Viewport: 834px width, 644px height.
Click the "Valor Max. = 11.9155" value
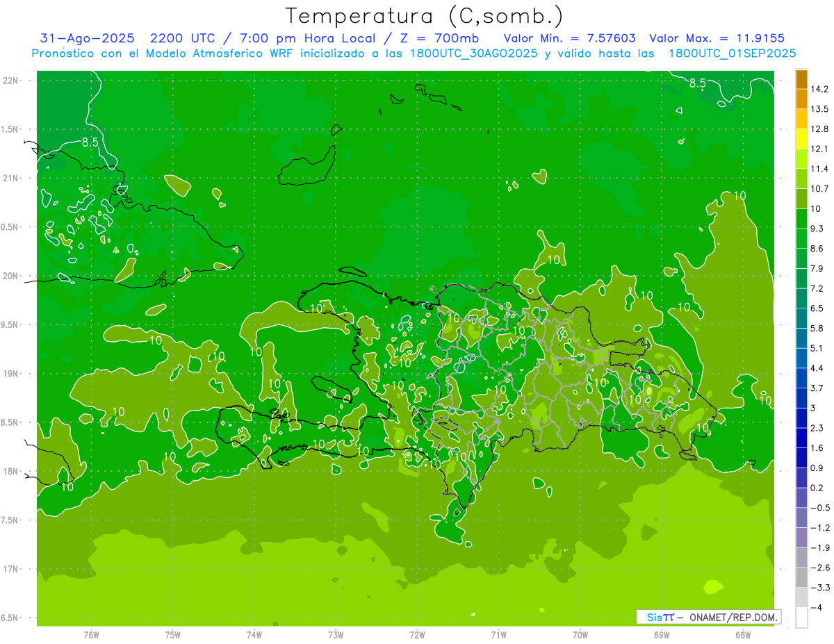point(717,38)
